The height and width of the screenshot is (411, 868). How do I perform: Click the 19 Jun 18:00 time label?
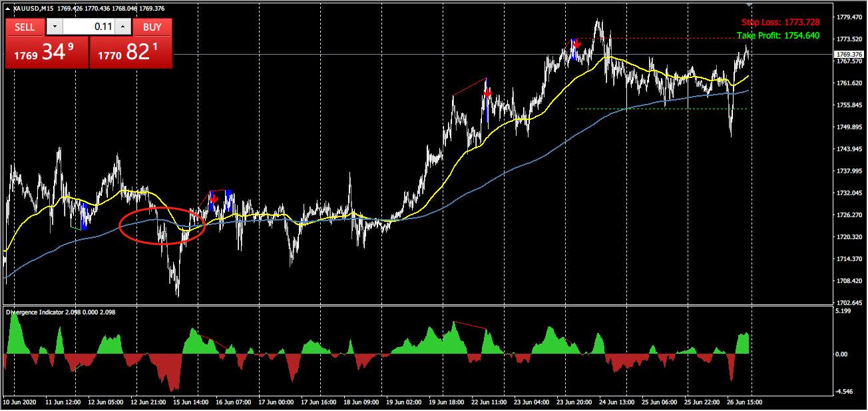(x=447, y=403)
